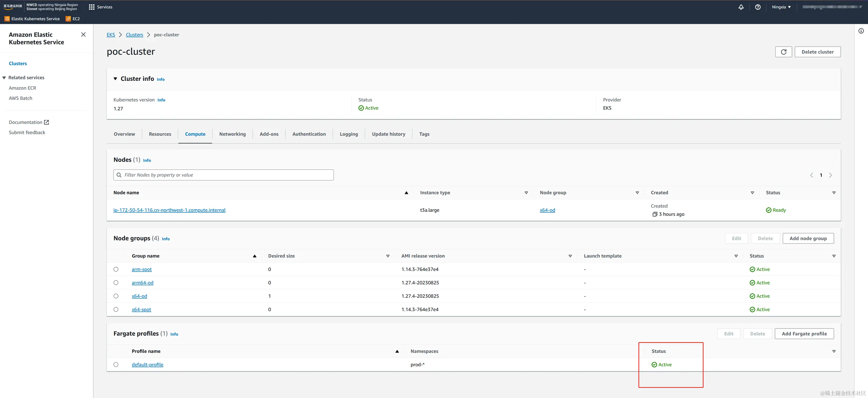Sort nodes by Status column arrow
The height and width of the screenshot is (398, 868).
(x=834, y=193)
